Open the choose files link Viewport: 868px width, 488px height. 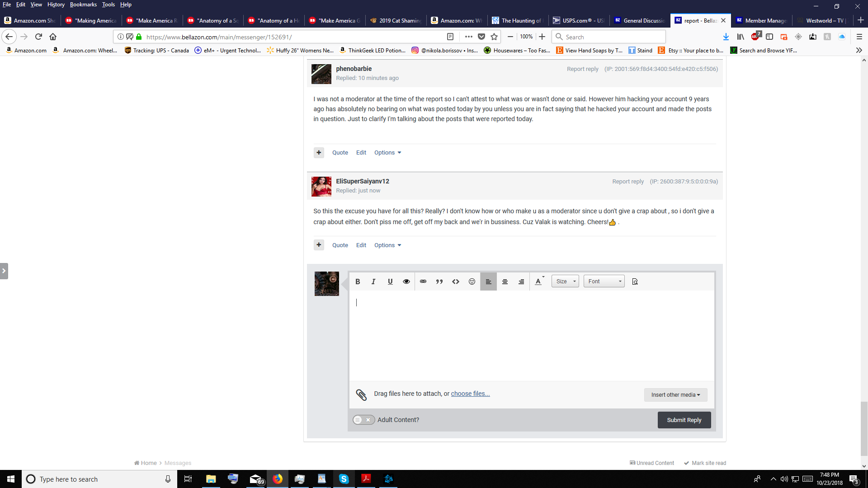(470, 394)
